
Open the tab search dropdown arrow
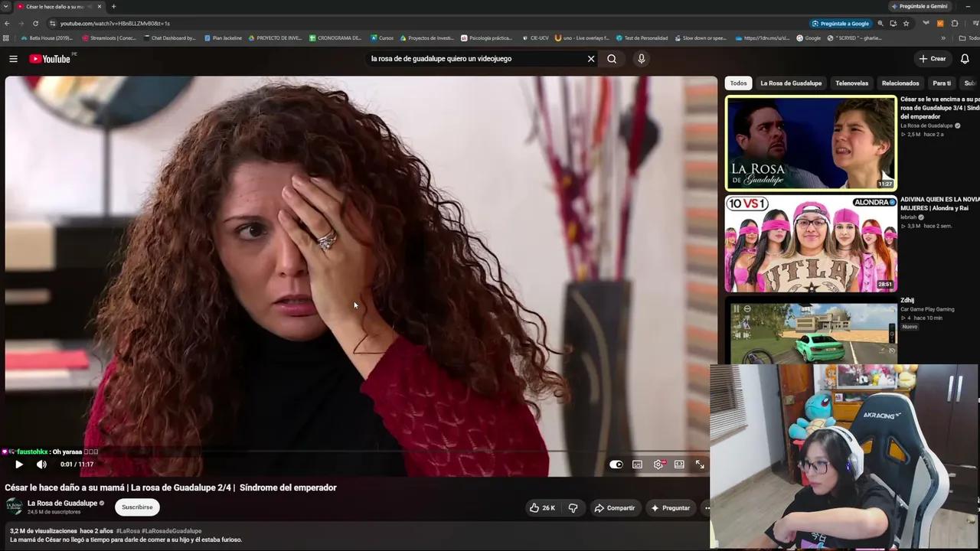[x=6, y=6]
